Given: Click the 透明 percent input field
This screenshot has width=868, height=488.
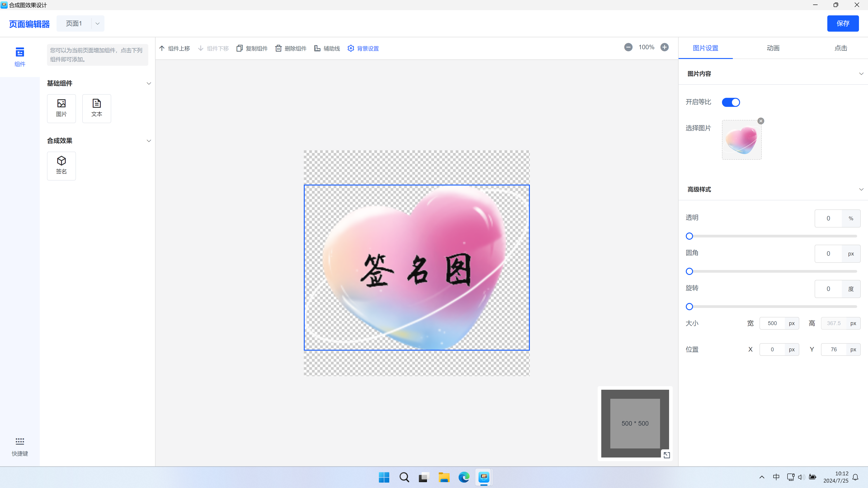Looking at the screenshot, I should pyautogui.click(x=828, y=218).
